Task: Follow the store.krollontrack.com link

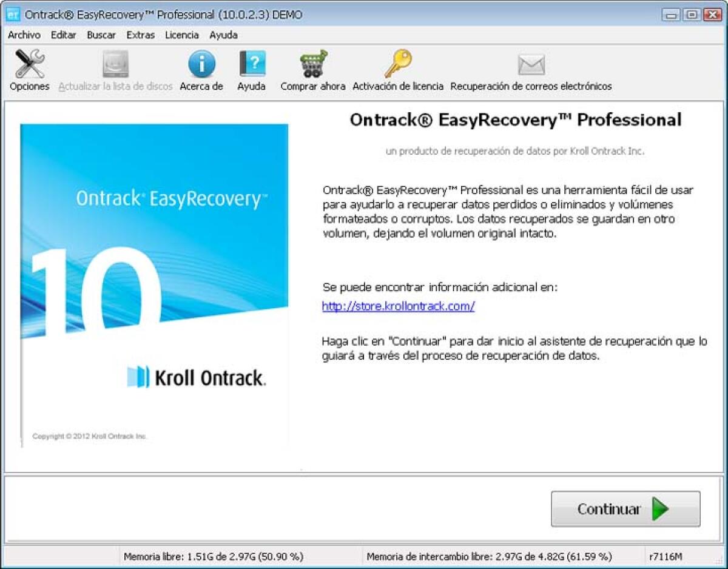Action: click(x=397, y=306)
